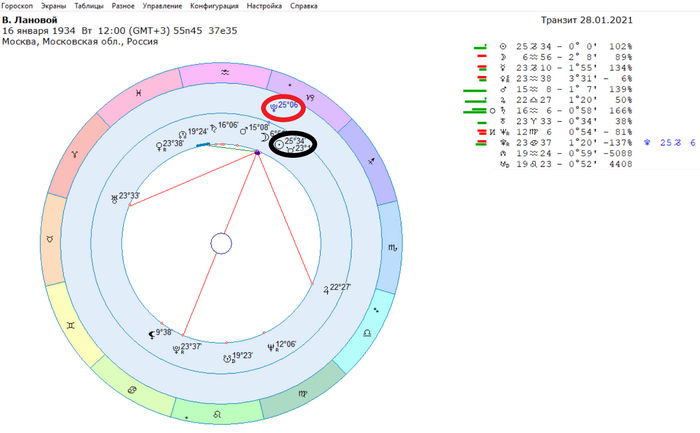Select the Sun glyph at 25°34' in the chart
Image resolution: width=700 pixels, height=433 pixels.
click(x=279, y=144)
